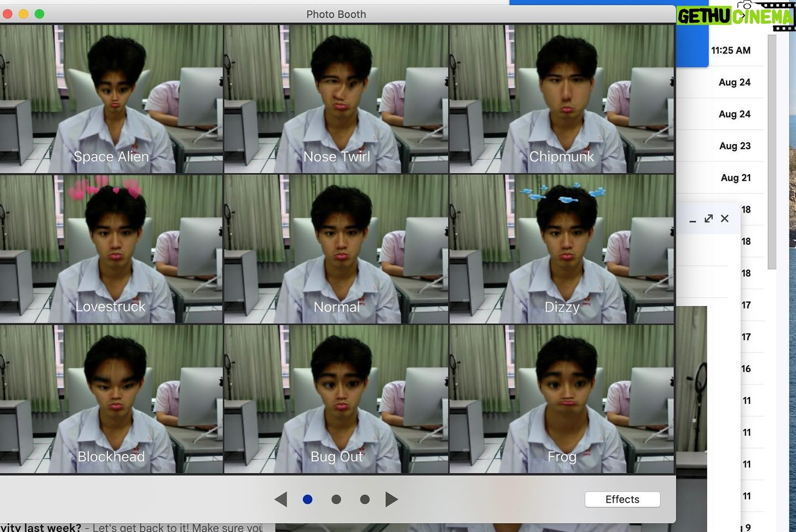The width and height of the screenshot is (796, 532).
Task: Expand the popup panel with diagonal arrow
Action: [x=709, y=219]
